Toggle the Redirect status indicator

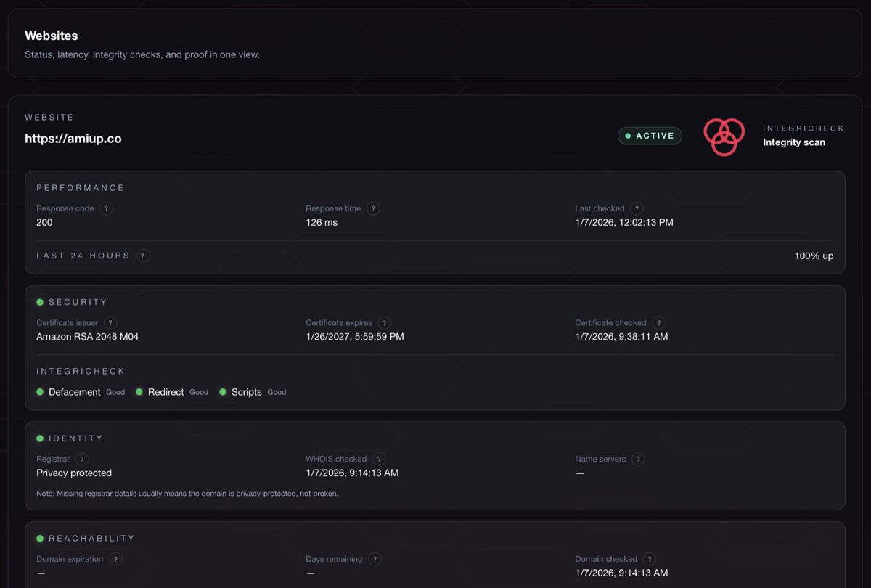(140, 392)
